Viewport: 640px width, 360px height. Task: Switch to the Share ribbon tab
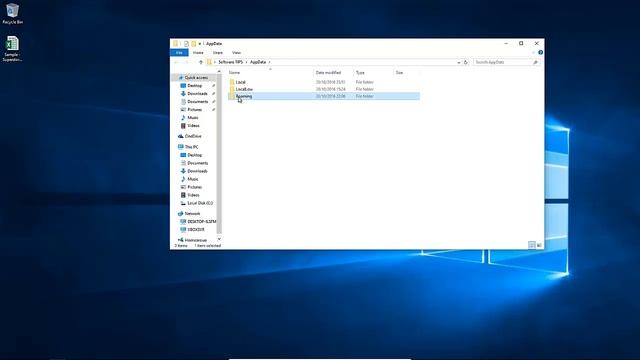tap(218, 53)
